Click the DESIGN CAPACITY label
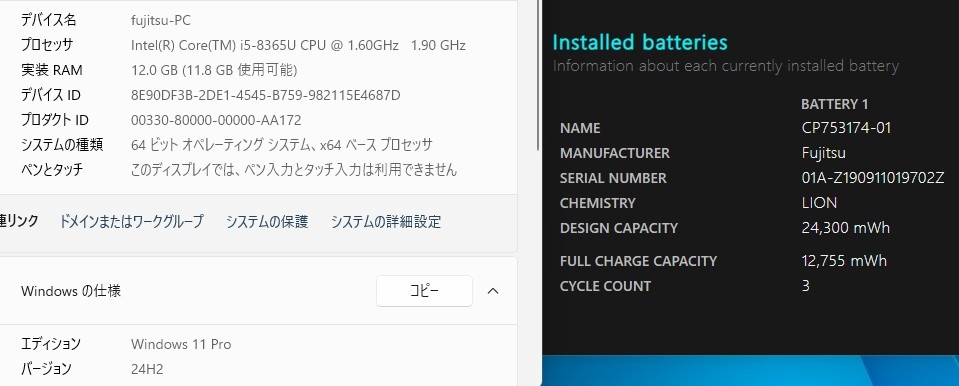Viewport: 959px width, 386px height. pos(619,228)
